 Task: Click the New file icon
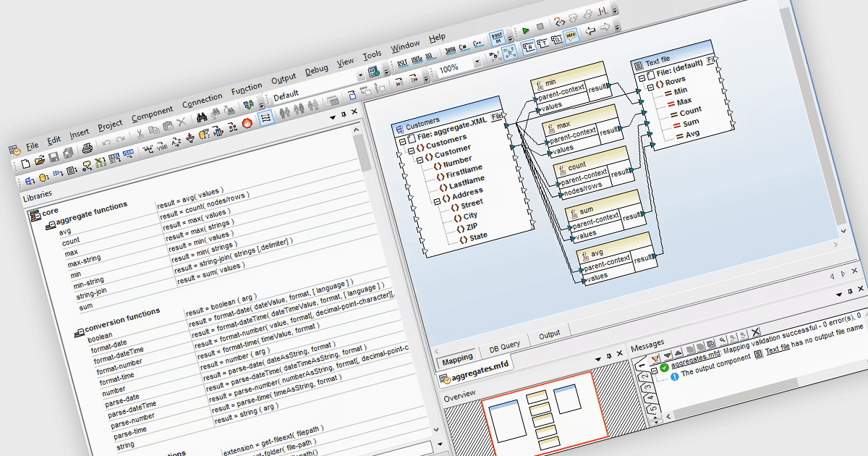tap(26, 164)
